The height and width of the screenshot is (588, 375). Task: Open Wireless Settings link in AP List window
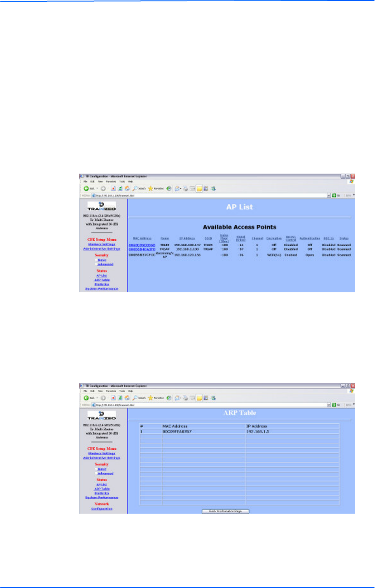(101, 245)
